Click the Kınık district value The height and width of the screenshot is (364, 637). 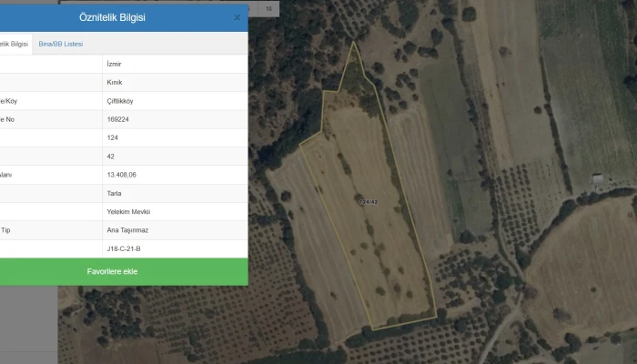[x=115, y=83]
